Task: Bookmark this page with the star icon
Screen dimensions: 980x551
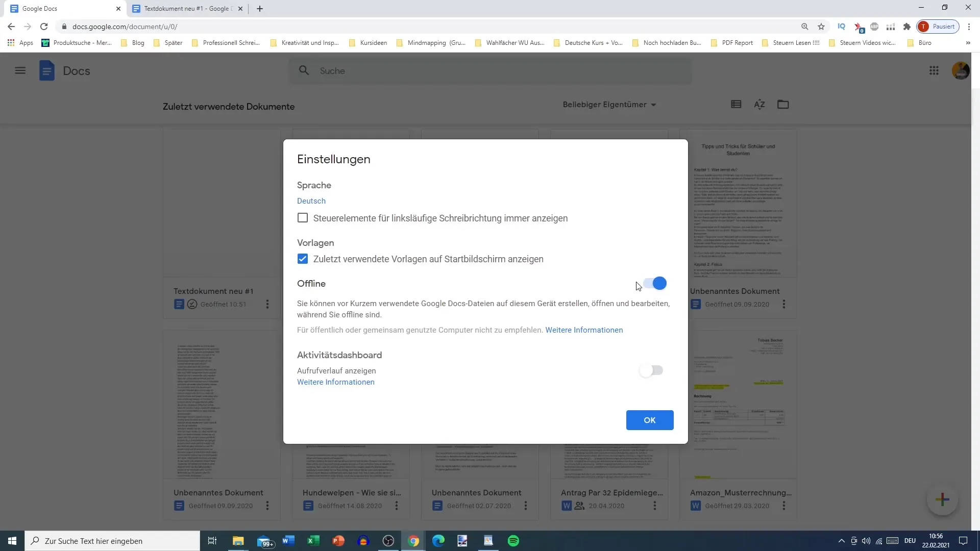Action: click(x=821, y=27)
